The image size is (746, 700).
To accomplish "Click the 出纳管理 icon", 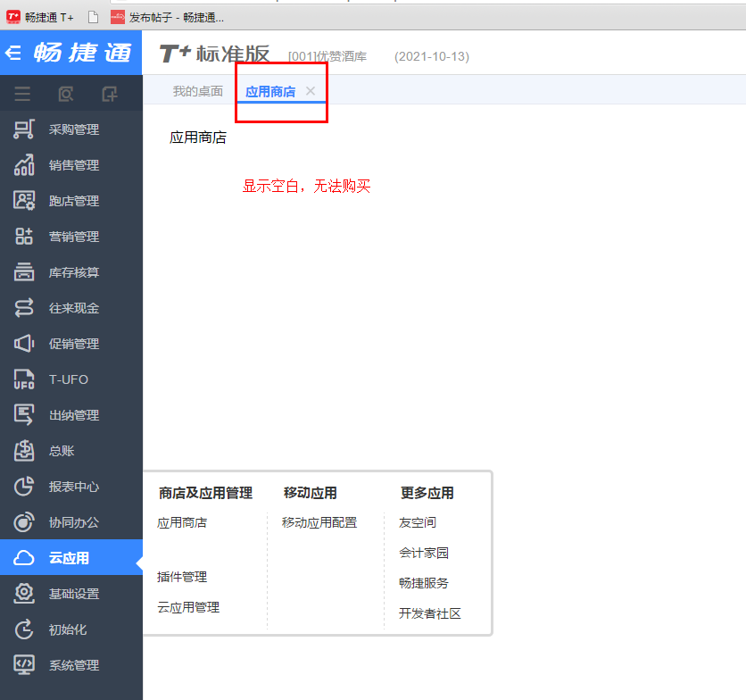I will [x=24, y=415].
